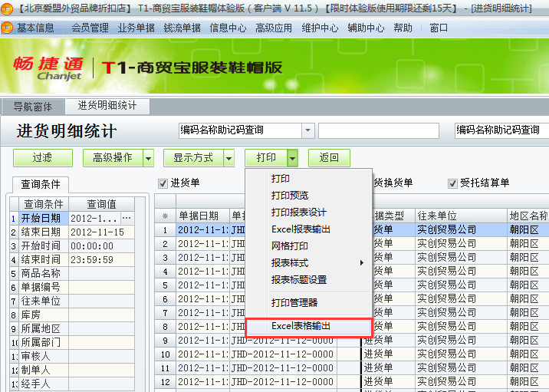Switch to the 进货明细统计 tab

107,106
